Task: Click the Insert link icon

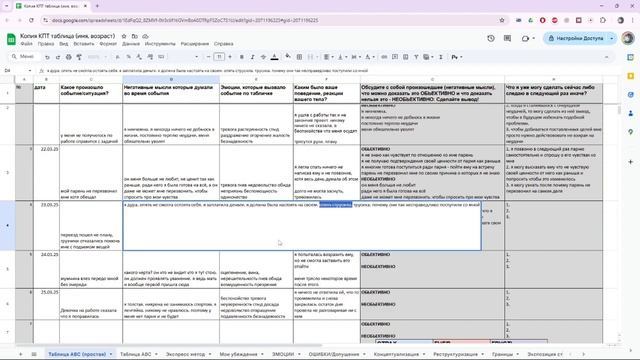Action: [x=384, y=57]
